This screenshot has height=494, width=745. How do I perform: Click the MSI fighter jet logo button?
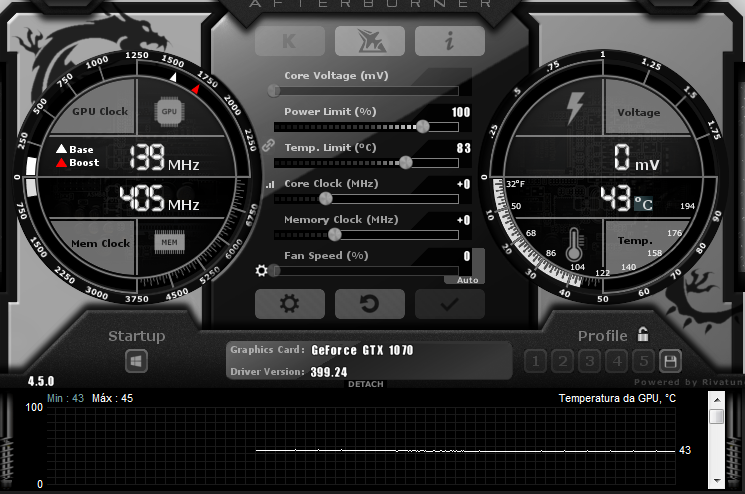click(370, 41)
